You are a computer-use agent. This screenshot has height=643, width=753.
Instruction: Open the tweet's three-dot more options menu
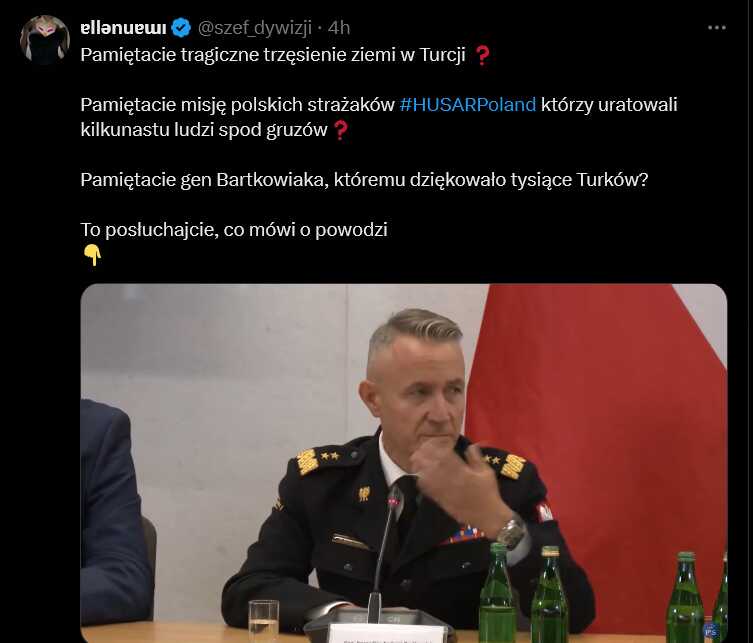pyautogui.click(x=717, y=28)
